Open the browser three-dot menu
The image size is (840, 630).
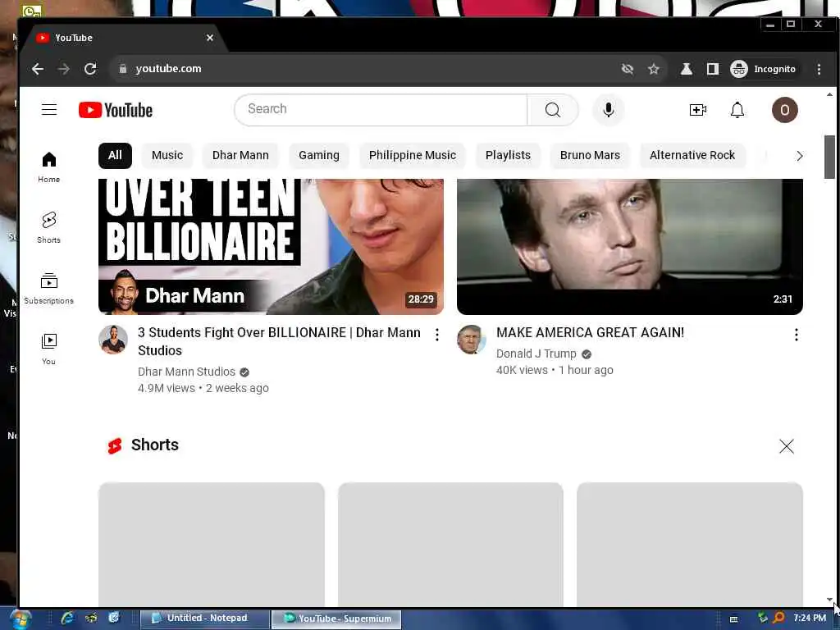(819, 69)
